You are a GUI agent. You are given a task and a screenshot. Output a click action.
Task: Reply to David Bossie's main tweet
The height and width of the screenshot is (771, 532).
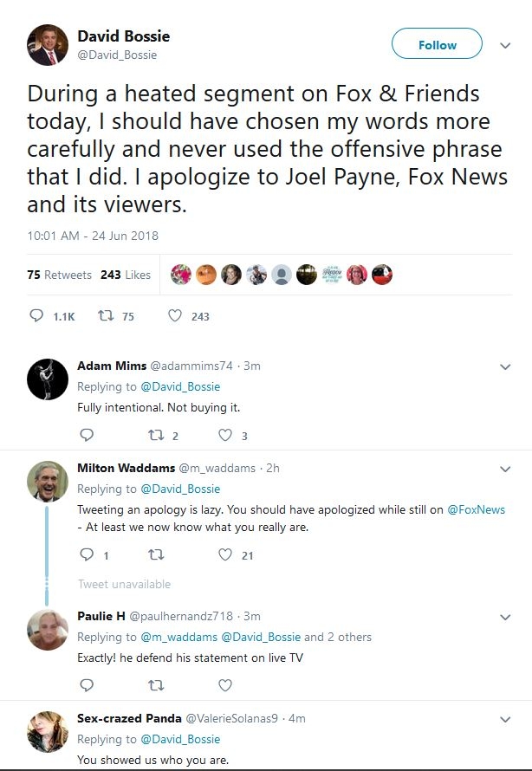tap(36, 316)
